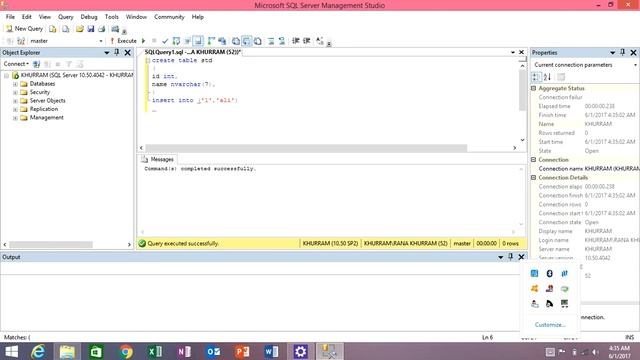
Task: Close the Object Explorer panel
Action: 128,53
